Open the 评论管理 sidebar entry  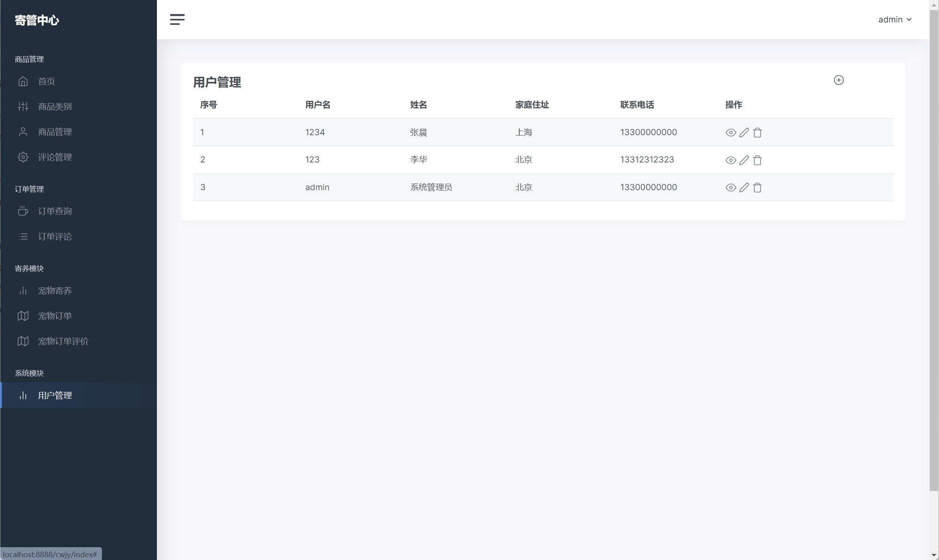(55, 157)
